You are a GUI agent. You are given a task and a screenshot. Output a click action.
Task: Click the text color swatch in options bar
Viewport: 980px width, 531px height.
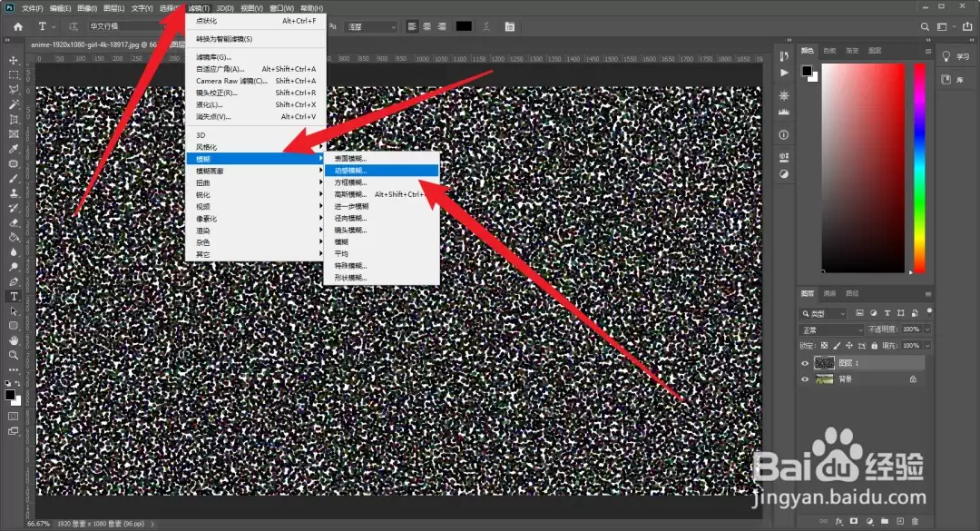pos(464,26)
